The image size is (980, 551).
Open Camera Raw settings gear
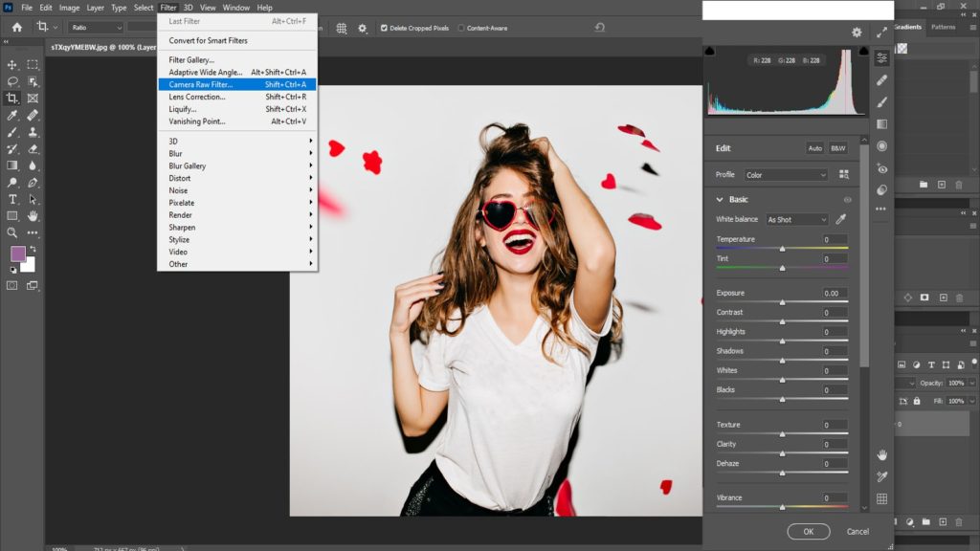click(x=857, y=33)
